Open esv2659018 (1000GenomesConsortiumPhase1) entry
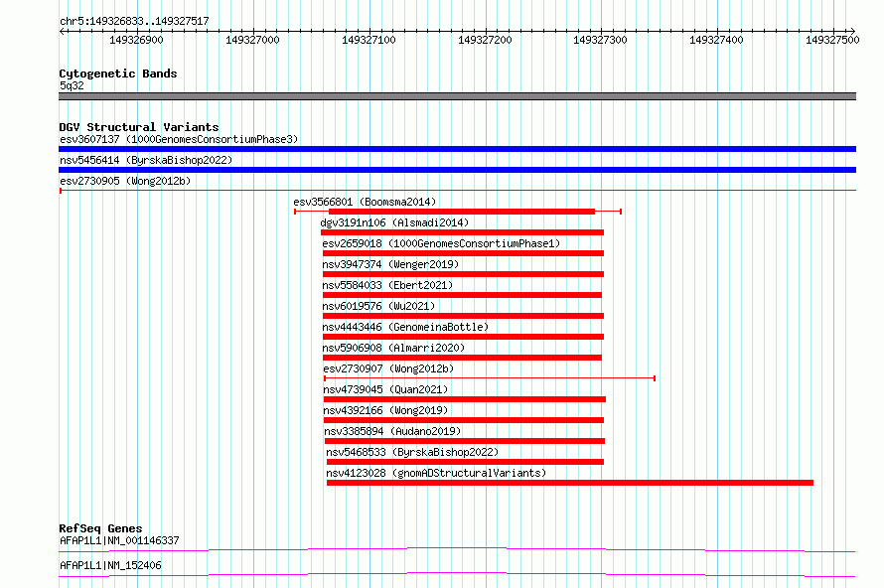Viewport: 884px width, 588px height. tap(441, 243)
